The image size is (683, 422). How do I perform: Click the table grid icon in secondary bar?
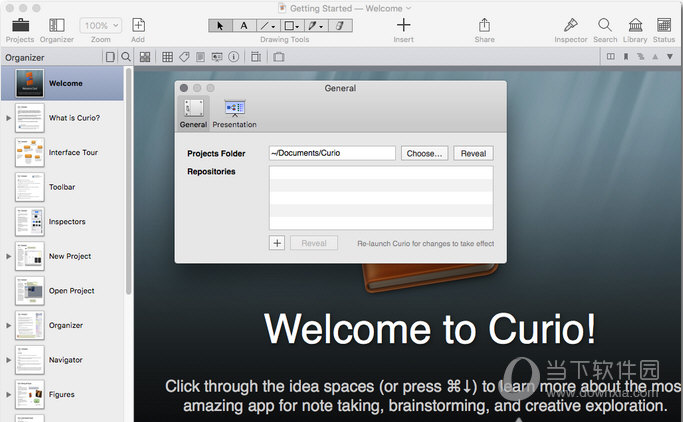tap(167, 57)
